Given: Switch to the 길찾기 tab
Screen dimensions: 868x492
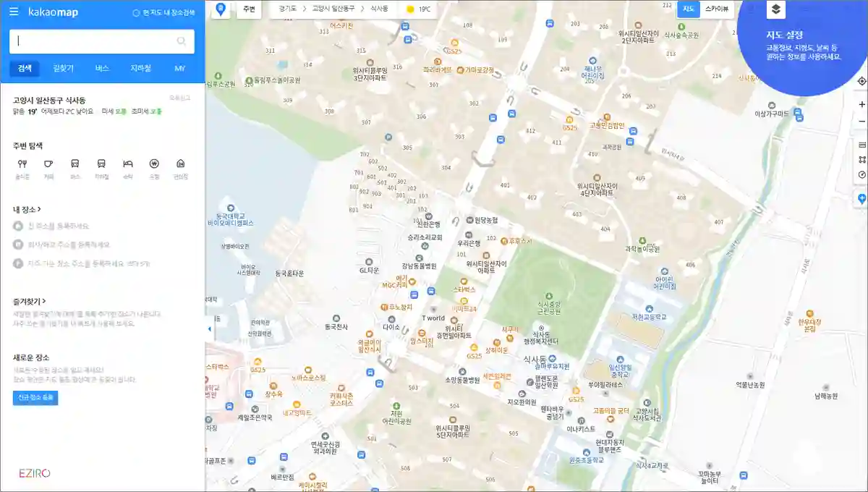Looking at the screenshot, I should pyautogui.click(x=62, y=68).
